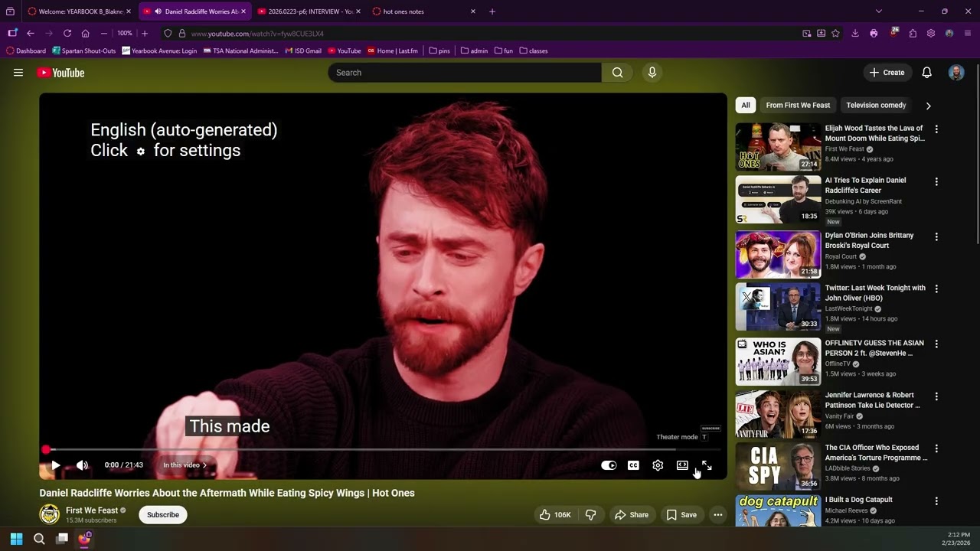This screenshot has height=551, width=980.
Task: Zoom out with the minus button in toolbar
Action: (104, 34)
